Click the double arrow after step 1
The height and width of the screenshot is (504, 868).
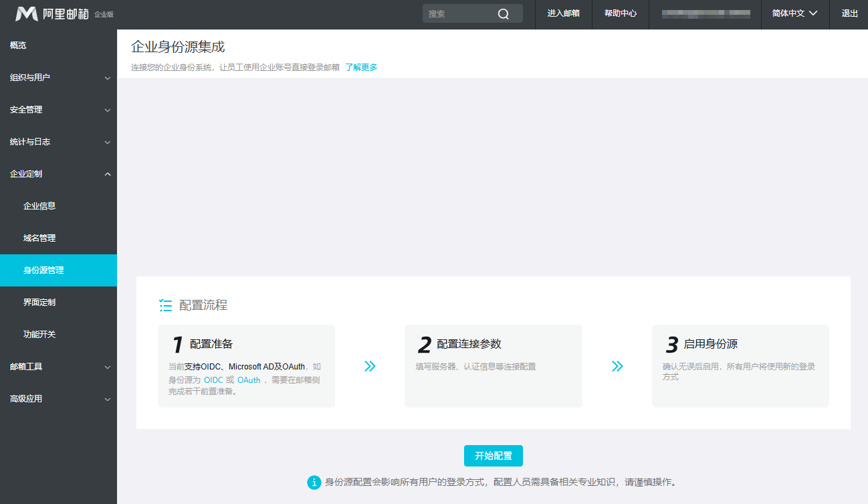tap(370, 366)
